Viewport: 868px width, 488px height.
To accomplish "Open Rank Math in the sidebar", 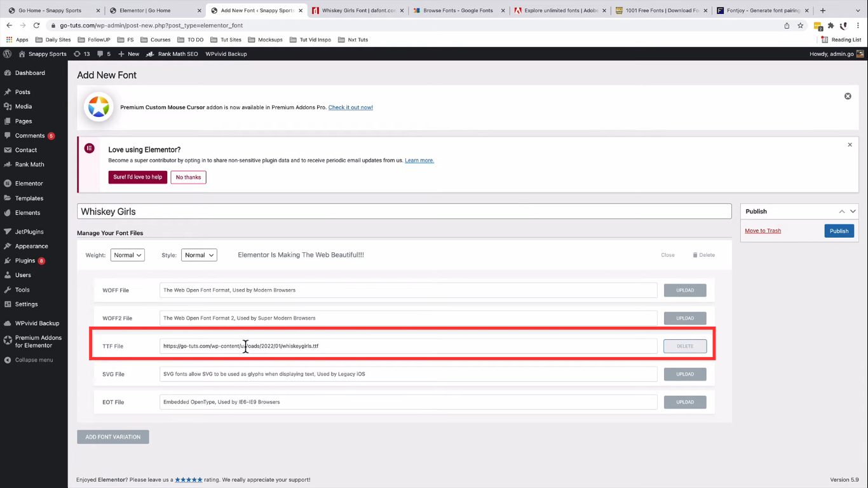I will pyautogui.click(x=30, y=165).
